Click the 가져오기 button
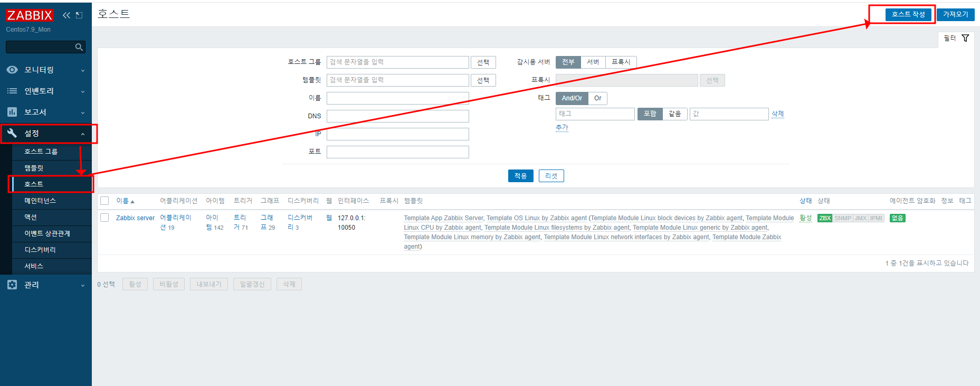 click(x=956, y=14)
